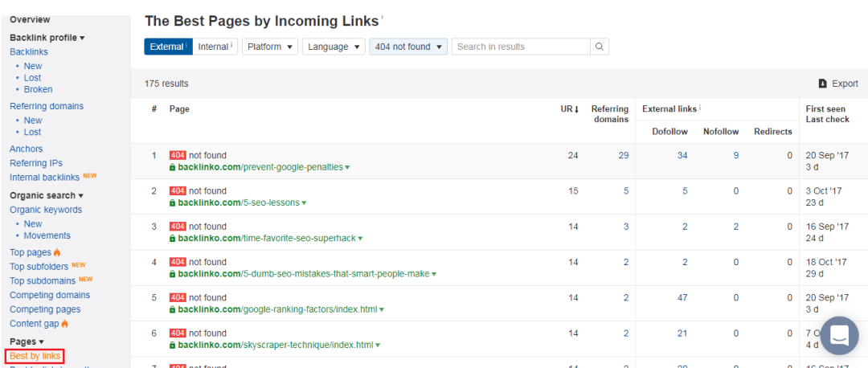Expand dropdown arrow after 5-dumb-seo-mistakes URL
The image size is (868, 368).
pyautogui.click(x=434, y=274)
